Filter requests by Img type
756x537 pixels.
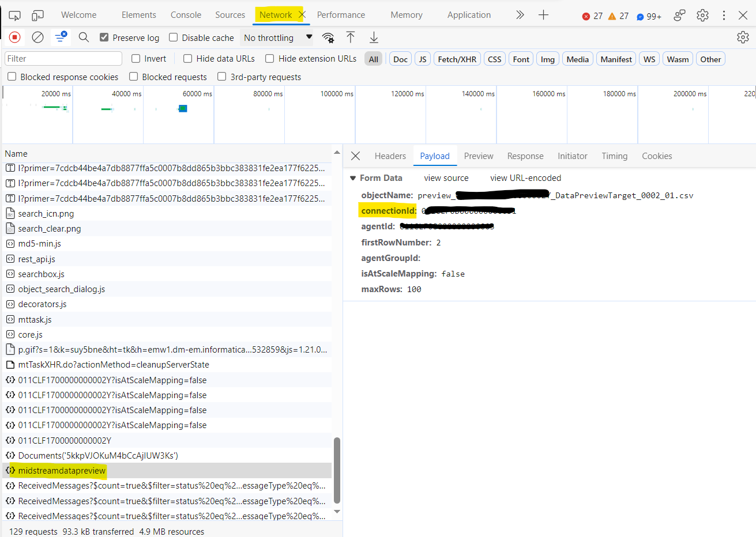(x=548, y=59)
